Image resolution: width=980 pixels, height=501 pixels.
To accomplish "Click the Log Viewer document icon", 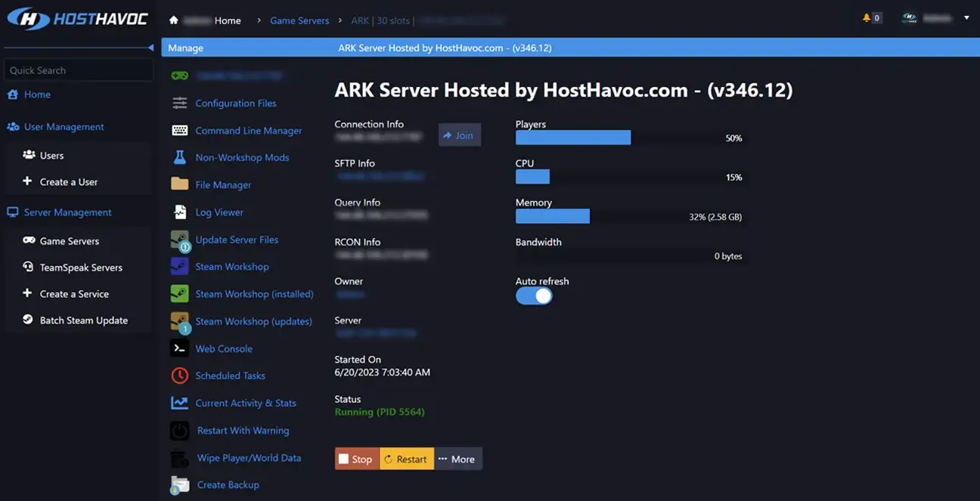I will (x=180, y=212).
